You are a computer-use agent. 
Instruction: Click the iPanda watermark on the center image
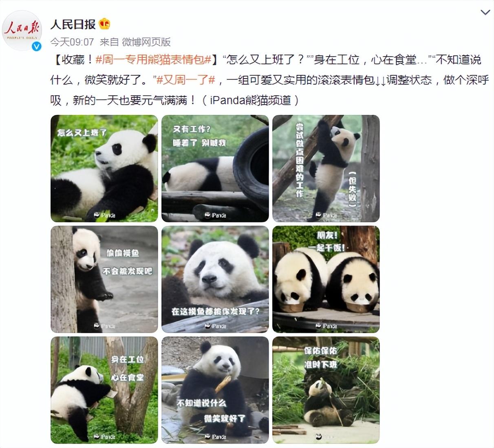point(215,326)
